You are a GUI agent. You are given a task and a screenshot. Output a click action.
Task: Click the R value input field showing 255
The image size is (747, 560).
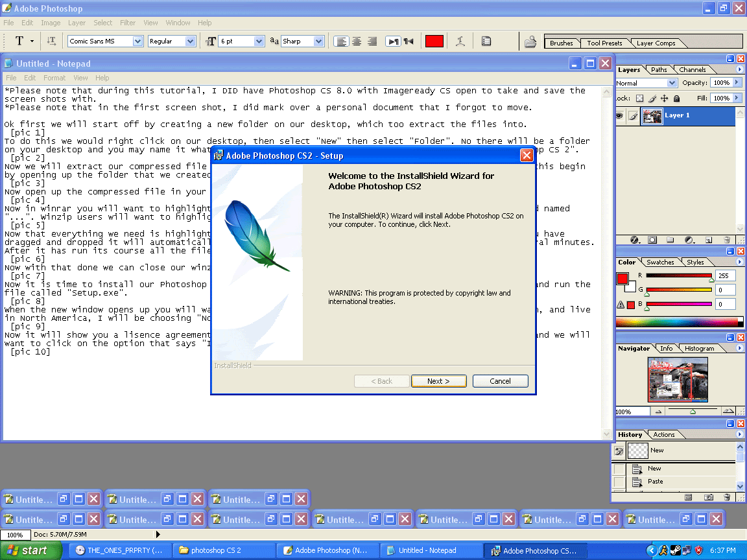[726, 275]
